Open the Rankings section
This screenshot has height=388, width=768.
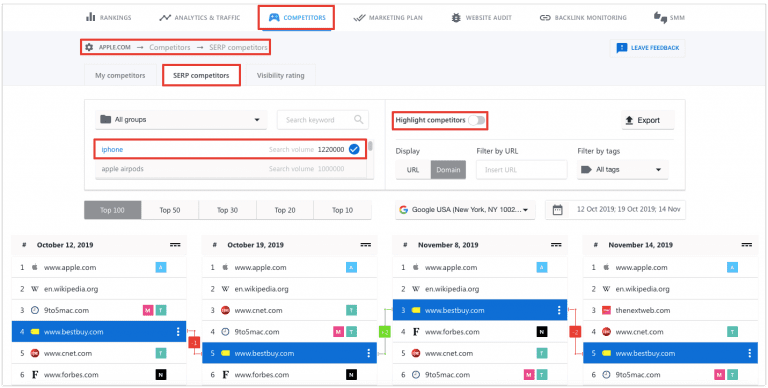point(108,18)
